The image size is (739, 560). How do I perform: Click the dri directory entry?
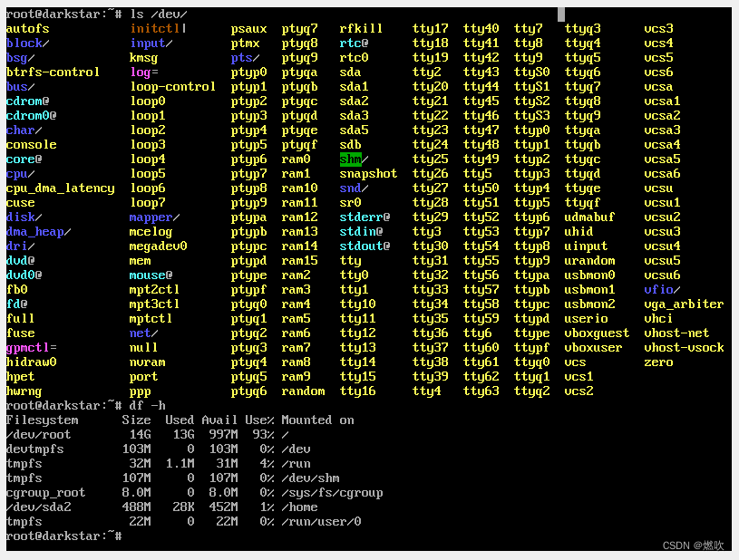click(14, 246)
